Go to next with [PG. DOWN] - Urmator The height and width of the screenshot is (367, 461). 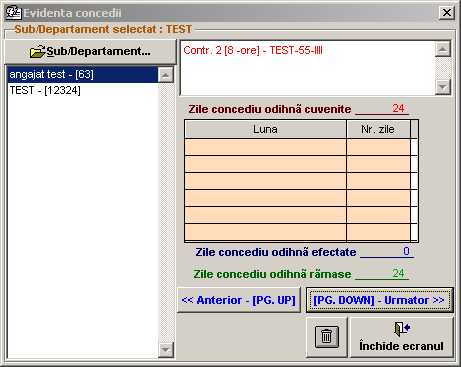379,300
